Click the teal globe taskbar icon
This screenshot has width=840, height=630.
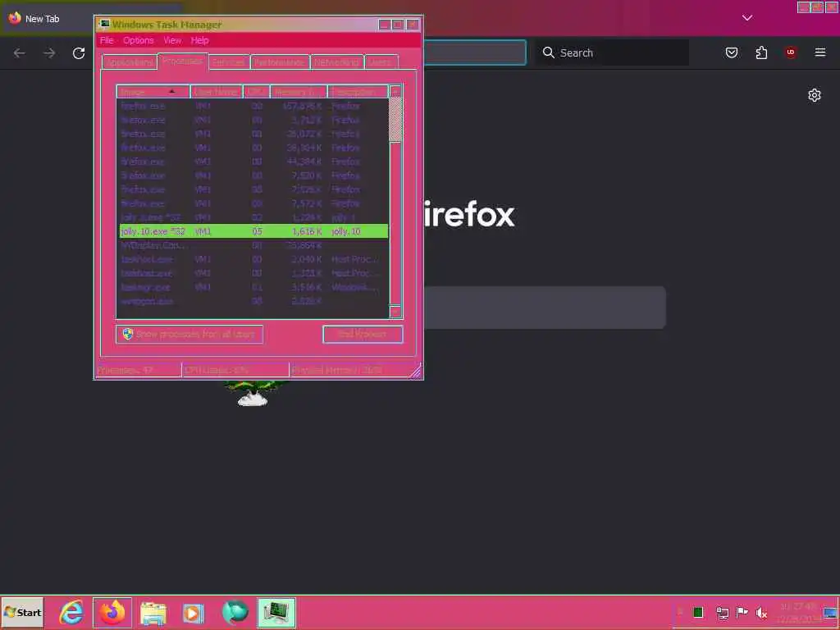(x=235, y=612)
